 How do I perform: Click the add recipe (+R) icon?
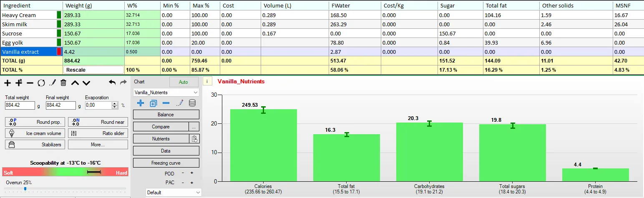point(18,83)
